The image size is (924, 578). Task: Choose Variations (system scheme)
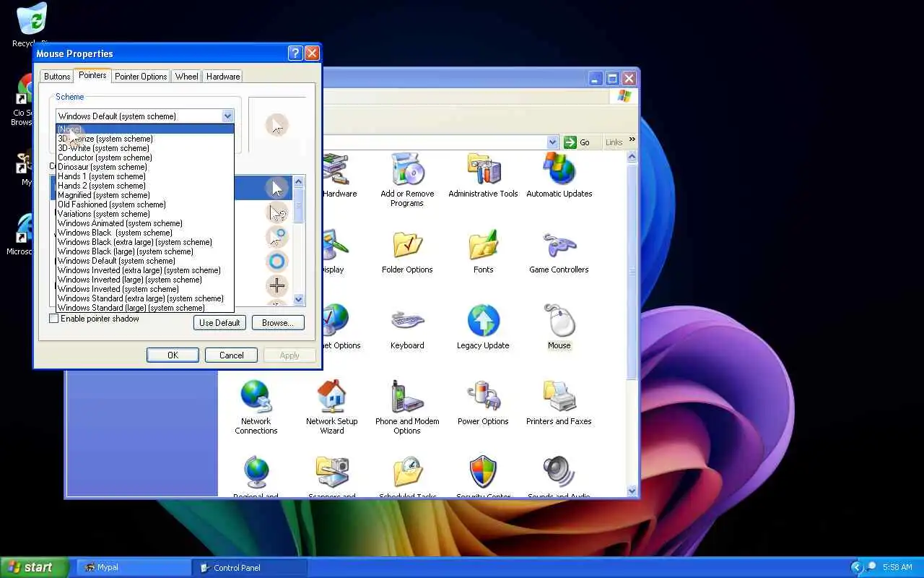(145, 214)
